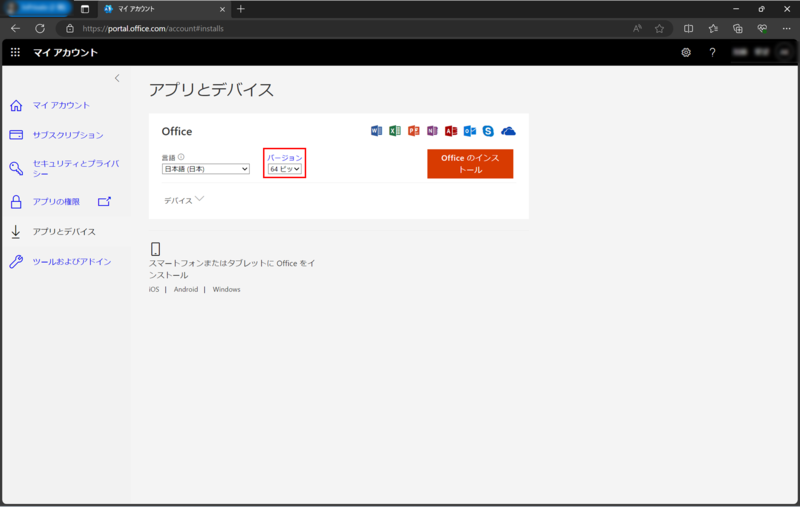Follow the iOS link

pos(154,289)
